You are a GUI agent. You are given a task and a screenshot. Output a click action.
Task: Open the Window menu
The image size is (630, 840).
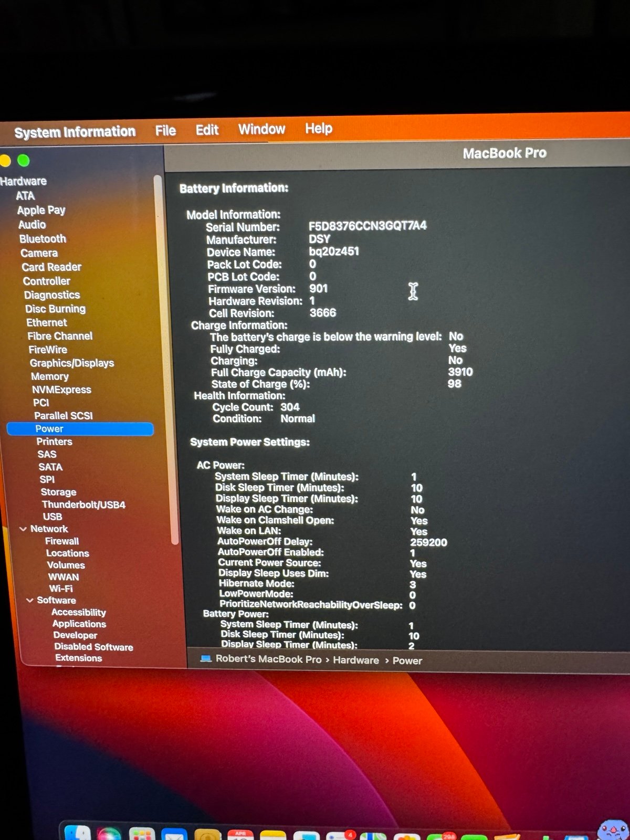(261, 129)
